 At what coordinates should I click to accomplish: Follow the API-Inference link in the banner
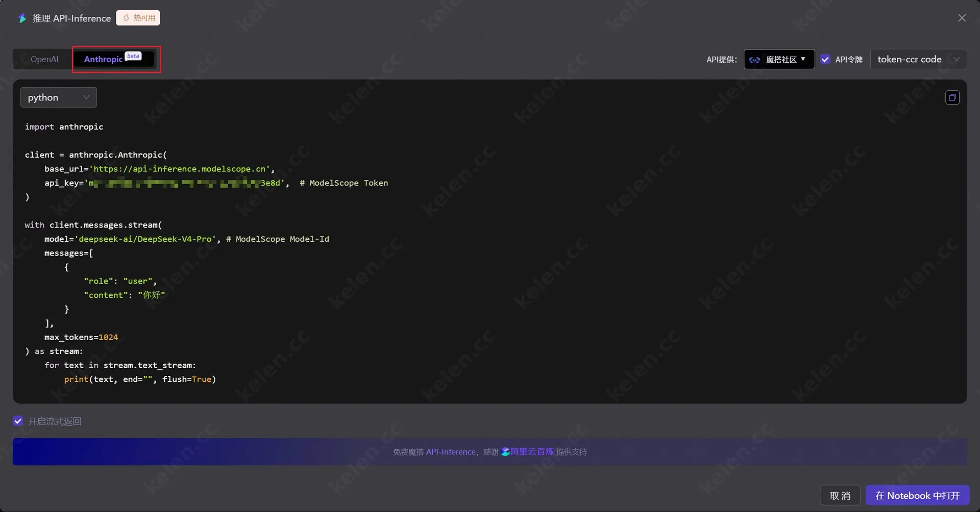coord(450,452)
